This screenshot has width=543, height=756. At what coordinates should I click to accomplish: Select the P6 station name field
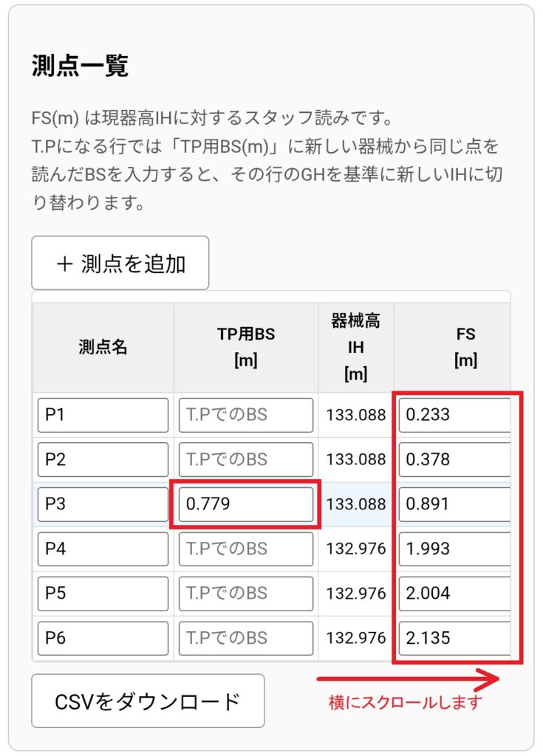(103, 638)
